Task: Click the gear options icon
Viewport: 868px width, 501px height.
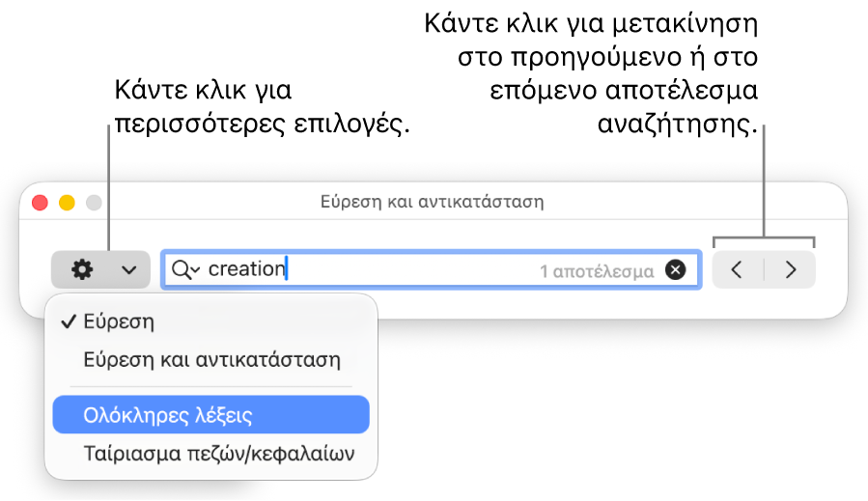Action: pos(82,269)
